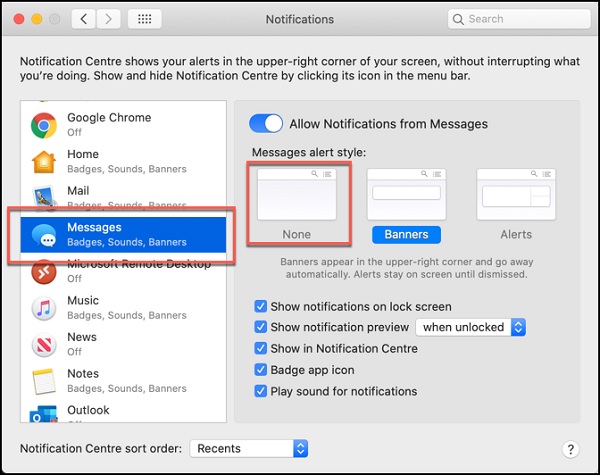This screenshot has width=600, height=475.
Task: Select Microsoft Remote Desktop icon
Action: tap(43, 272)
